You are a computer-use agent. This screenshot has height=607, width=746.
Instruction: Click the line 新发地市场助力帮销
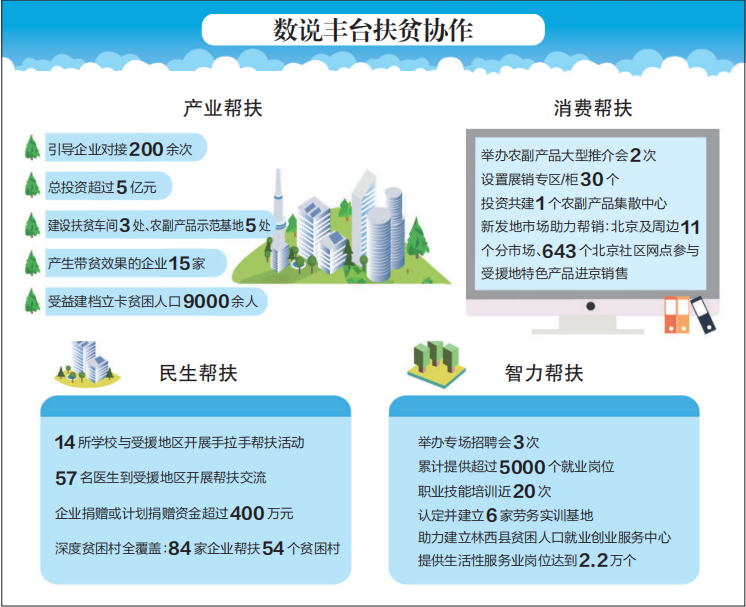590,227
